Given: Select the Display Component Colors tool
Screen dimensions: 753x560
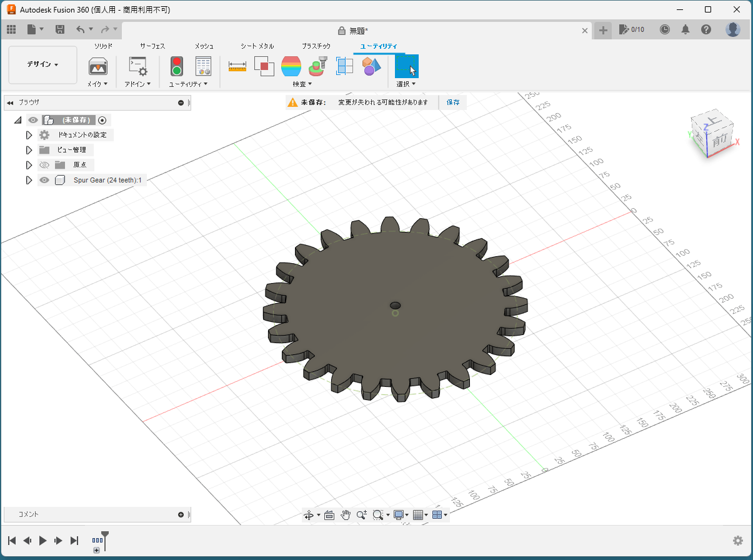Looking at the screenshot, I should point(371,66).
